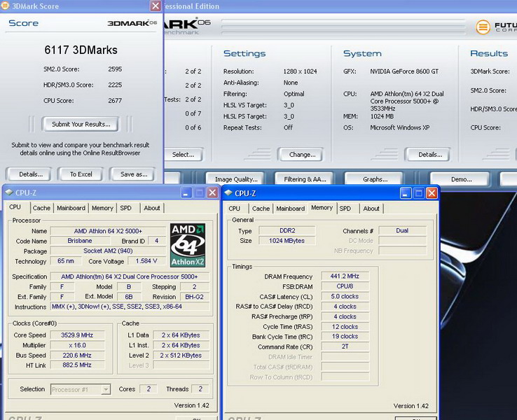Close the right CPU-Z window

(x=432, y=193)
